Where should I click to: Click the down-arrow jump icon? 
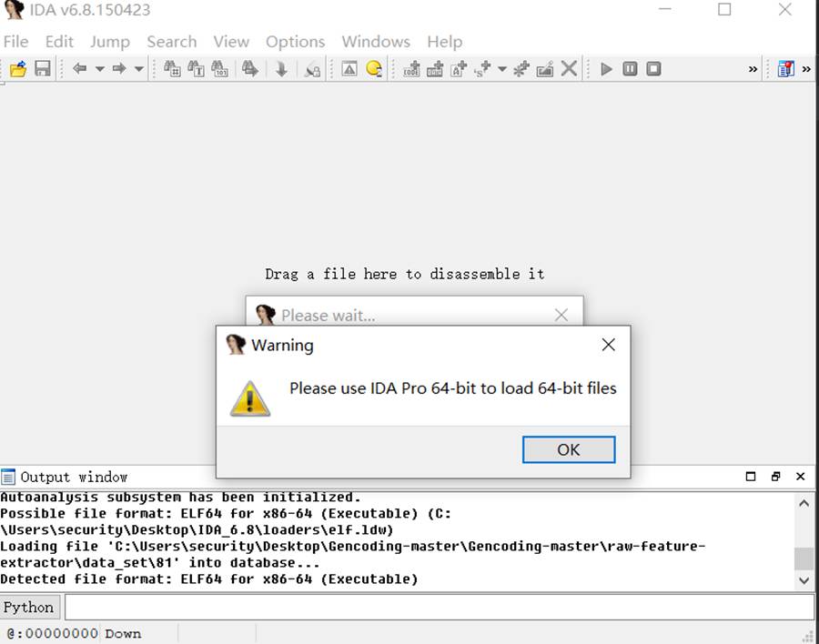[x=281, y=69]
